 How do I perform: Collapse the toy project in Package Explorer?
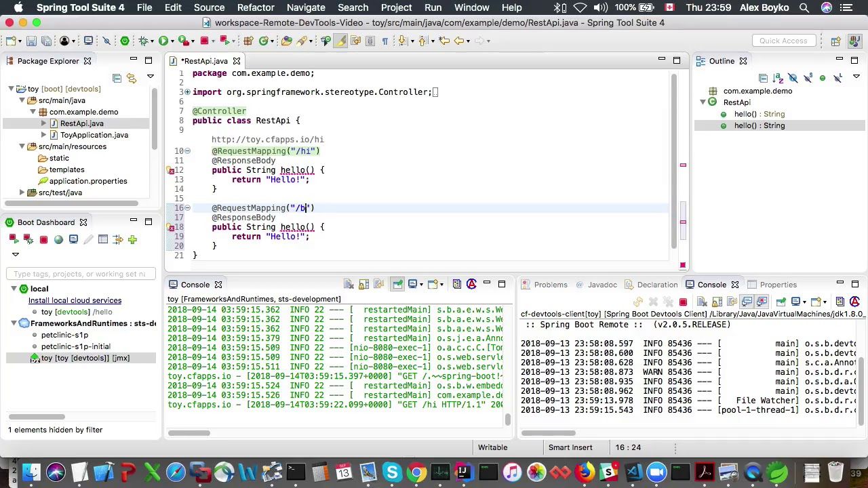click(12, 89)
